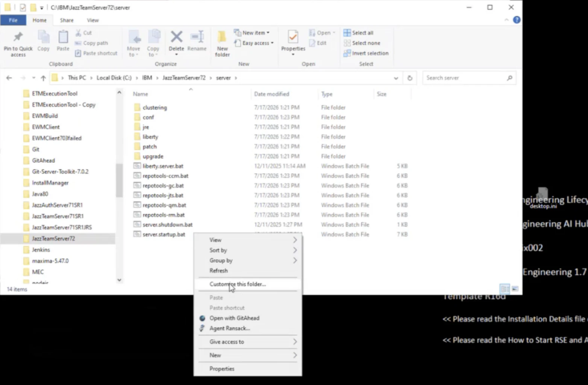
Task: Choose Open with GitAhead in context menu
Action: 247,318
